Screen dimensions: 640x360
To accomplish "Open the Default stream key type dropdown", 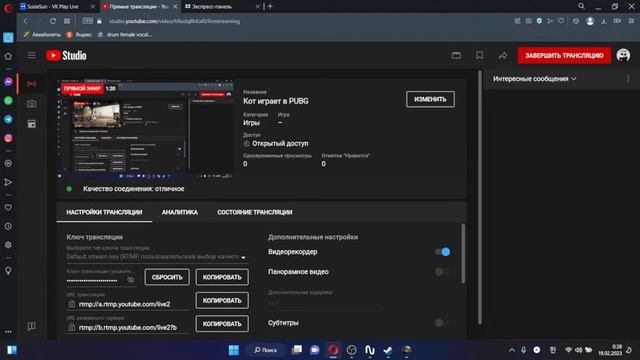I will [x=156, y=257].
